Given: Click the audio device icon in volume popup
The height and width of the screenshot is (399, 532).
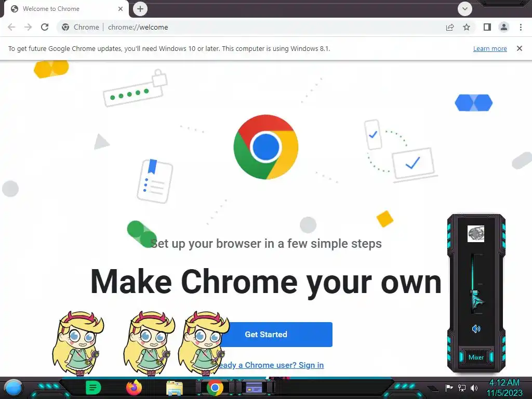Looking at the screenshot, I should pyautogui.click(x=476, y=234).
